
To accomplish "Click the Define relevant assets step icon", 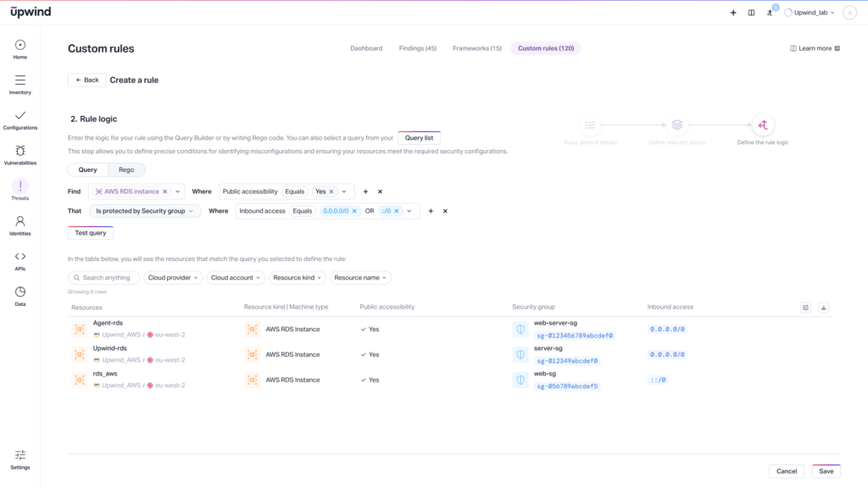I will 676,125.
